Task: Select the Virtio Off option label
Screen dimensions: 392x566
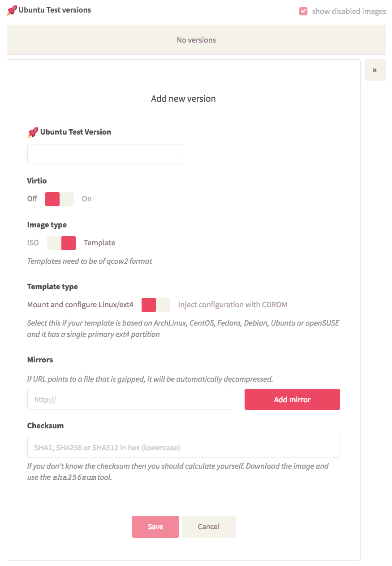Action: coord(32,199)
